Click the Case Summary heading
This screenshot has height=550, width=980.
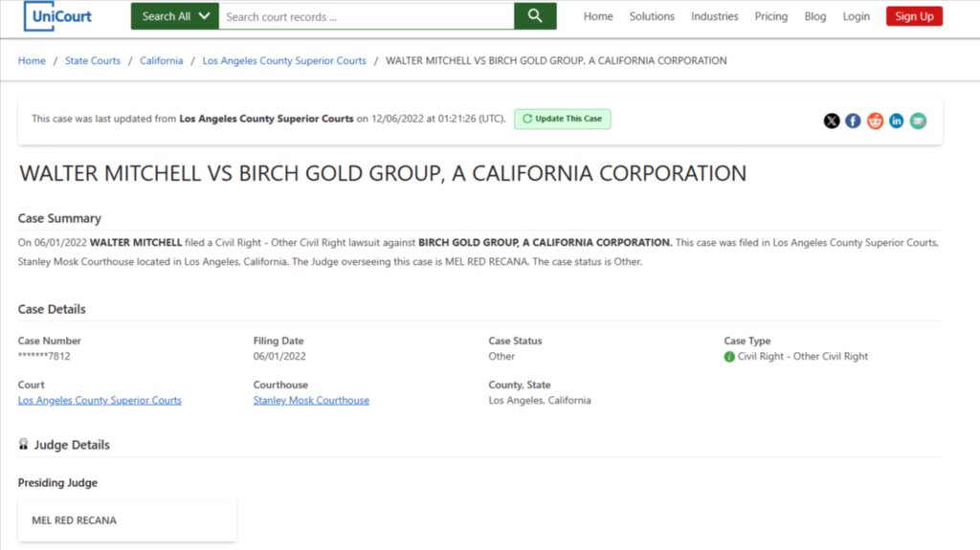click(59, 218)
